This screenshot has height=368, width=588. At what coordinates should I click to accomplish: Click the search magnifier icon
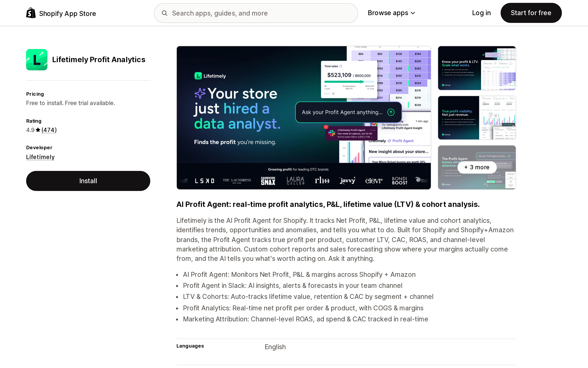click(165, 13)
